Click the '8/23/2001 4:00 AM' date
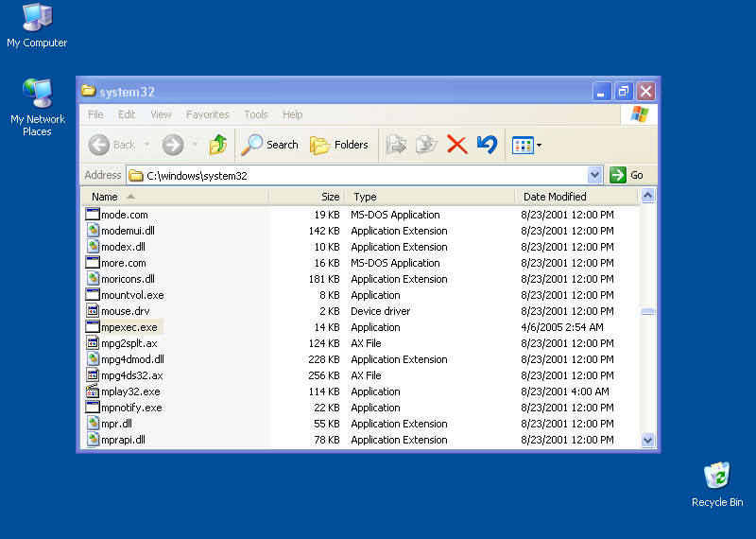 564,391
